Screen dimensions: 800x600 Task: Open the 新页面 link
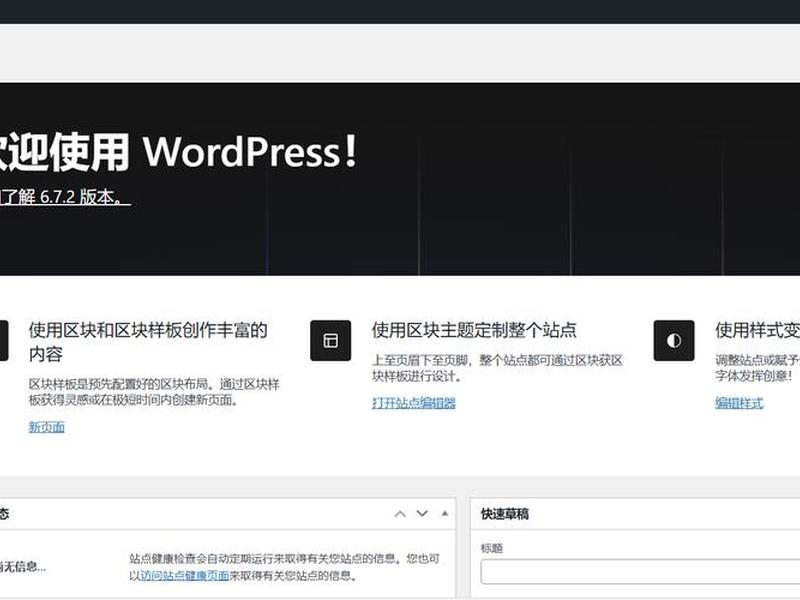click(x=46, y=427)
